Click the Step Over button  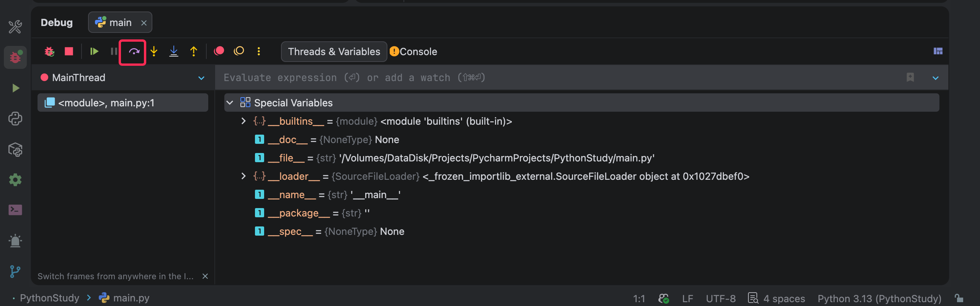(134, 52)
